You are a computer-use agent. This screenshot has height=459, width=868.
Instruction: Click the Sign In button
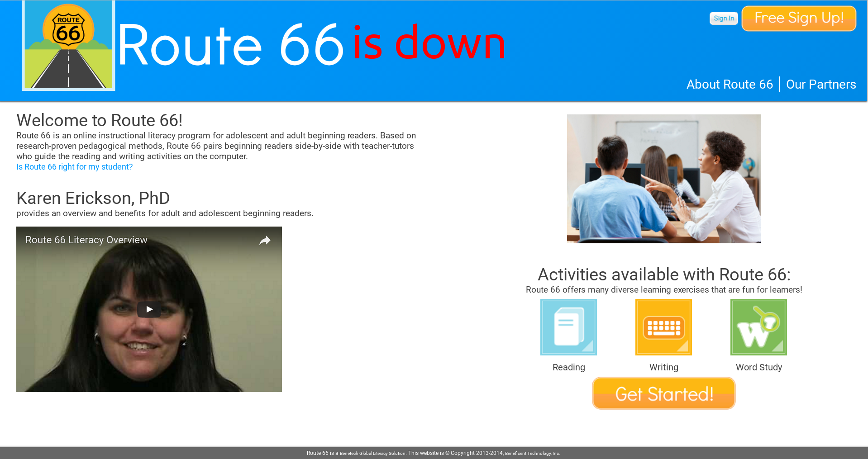tap(724, 18)
